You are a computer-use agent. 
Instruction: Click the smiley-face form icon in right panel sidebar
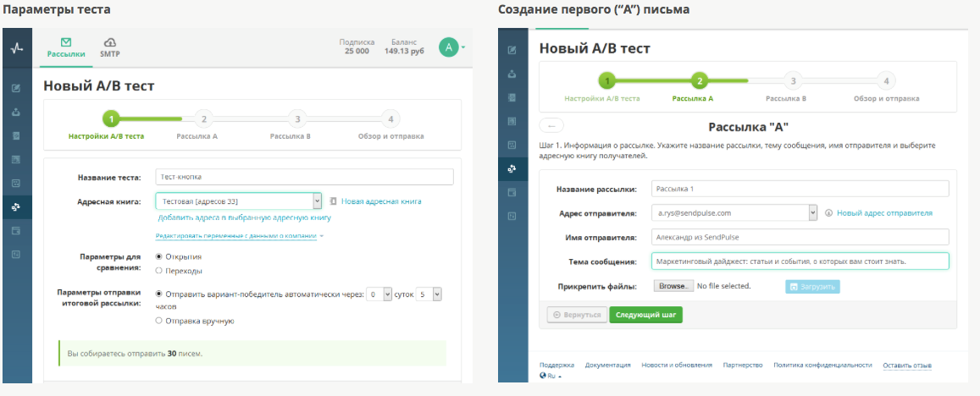(512, 145)
